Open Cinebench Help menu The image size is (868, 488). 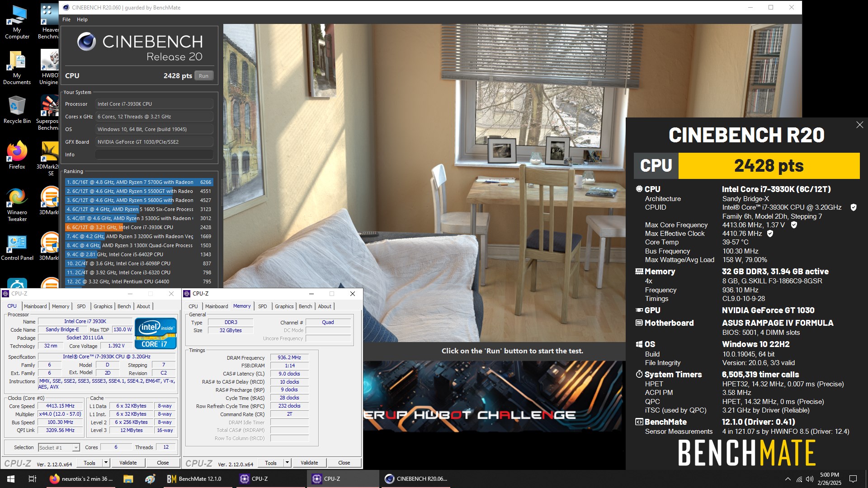point(82,19)
